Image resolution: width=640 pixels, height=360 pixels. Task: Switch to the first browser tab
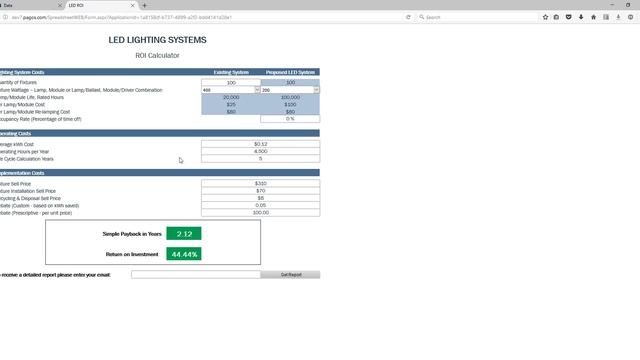(32, 5)
